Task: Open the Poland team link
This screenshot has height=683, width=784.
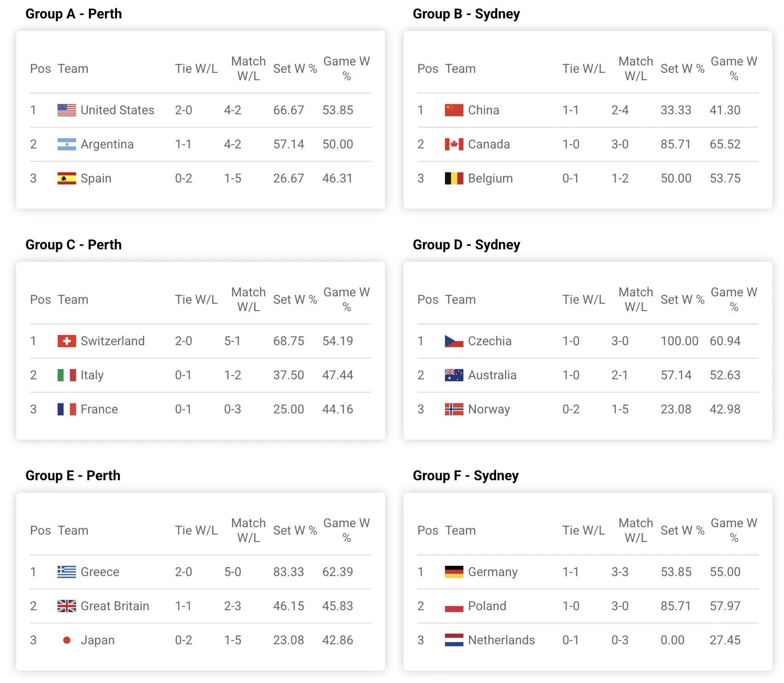Action: [487, 606]
